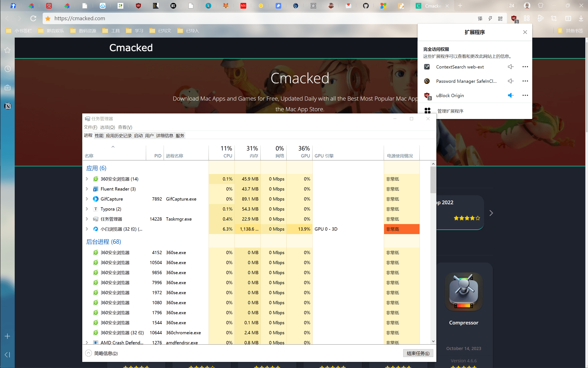Switch to 服务 tab in Task Manager
Screen dimensions: 588x368
coord(180,136)
